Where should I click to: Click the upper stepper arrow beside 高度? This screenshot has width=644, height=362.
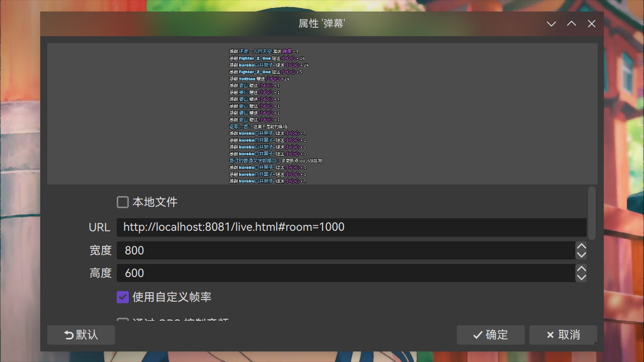tap(581, 268)
